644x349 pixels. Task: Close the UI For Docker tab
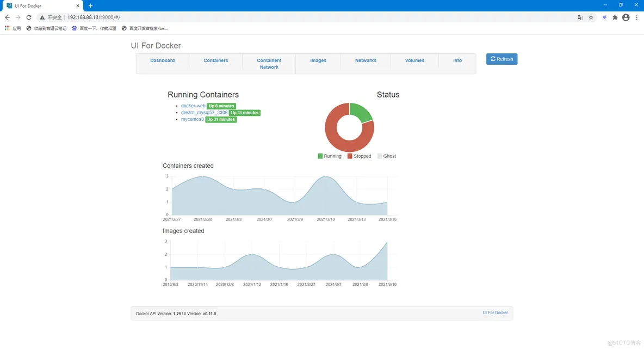click(78, 6)
